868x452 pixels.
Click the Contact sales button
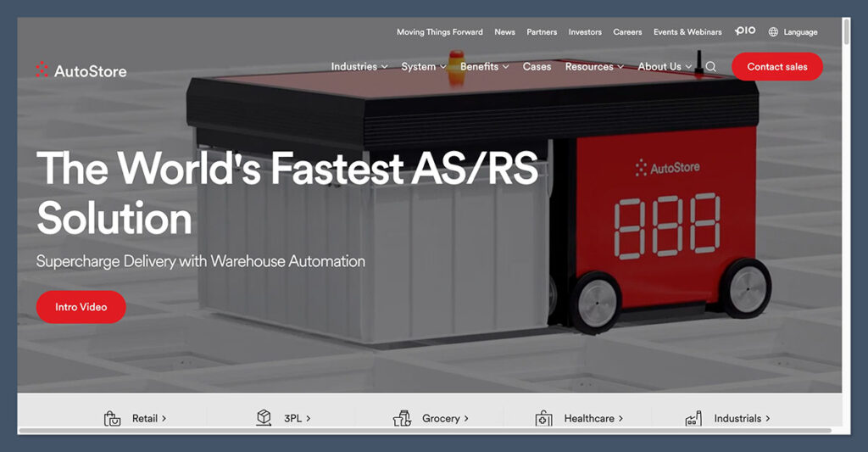click(x=777, y=66)
